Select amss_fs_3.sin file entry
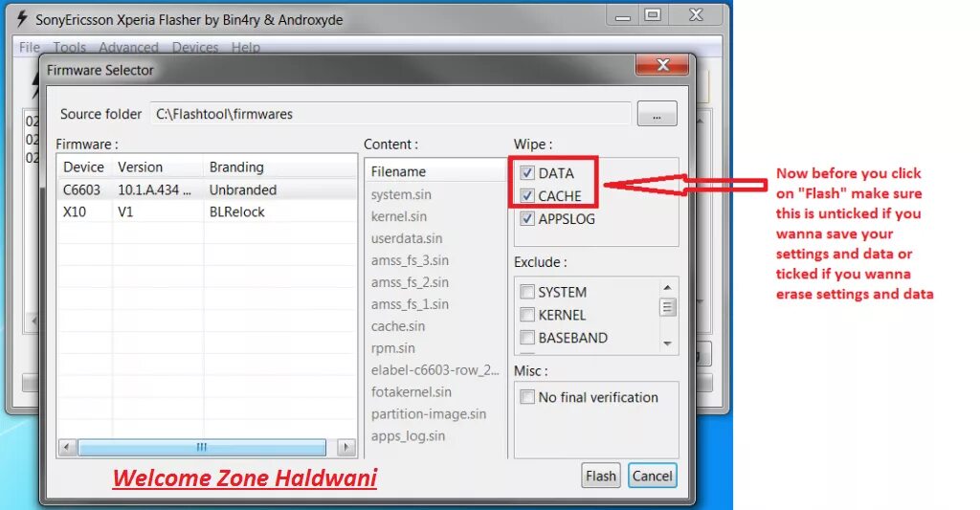Screen dimensions: 980x510 point(410,260)
